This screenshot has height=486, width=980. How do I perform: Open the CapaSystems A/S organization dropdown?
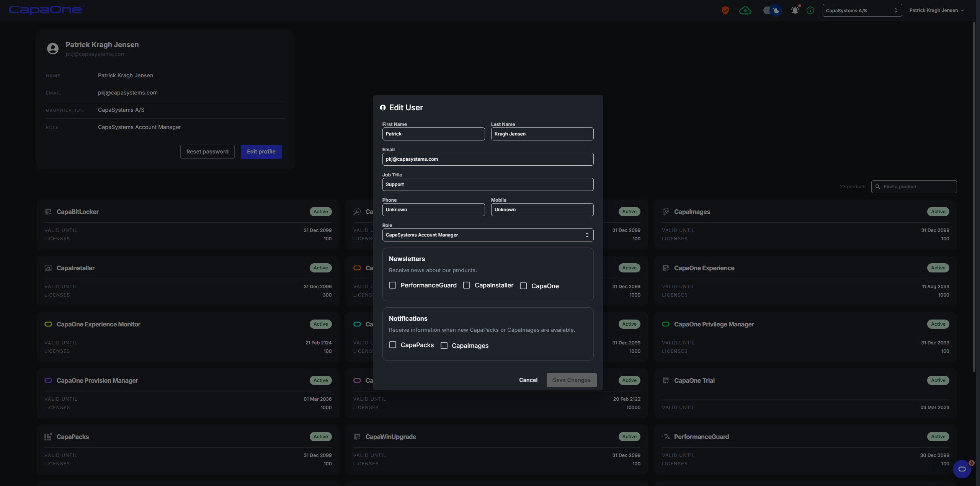(862, 10)
